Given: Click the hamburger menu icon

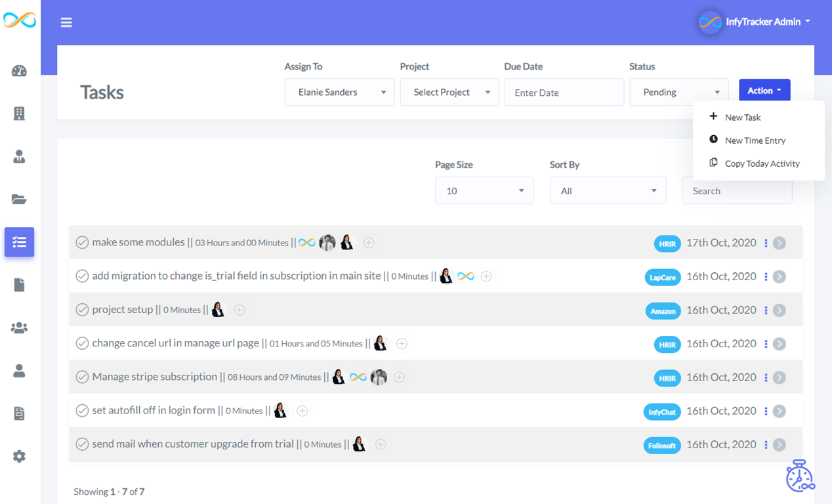Looking at the screenshot, I should tap(66, 22).
